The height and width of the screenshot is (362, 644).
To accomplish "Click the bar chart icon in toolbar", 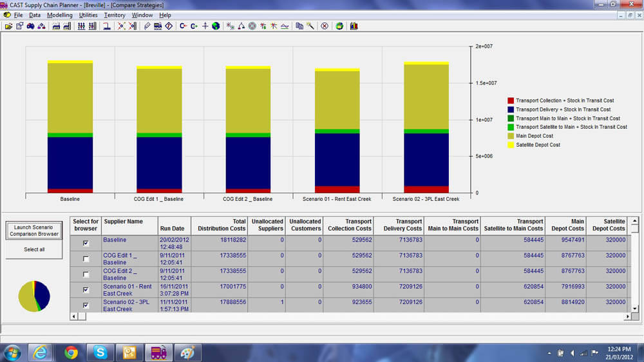I will click(x=354, y=26).
